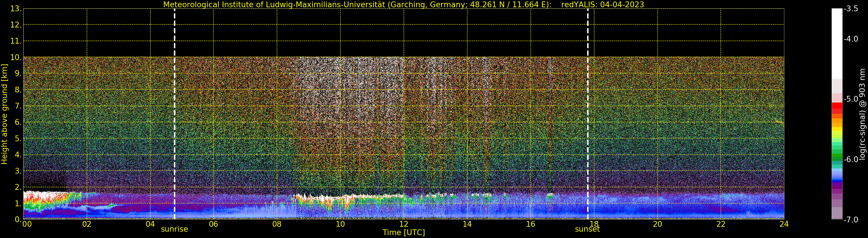Click height axis tick '10.'
Screen dimensions: 868x238
coord(16,57)
